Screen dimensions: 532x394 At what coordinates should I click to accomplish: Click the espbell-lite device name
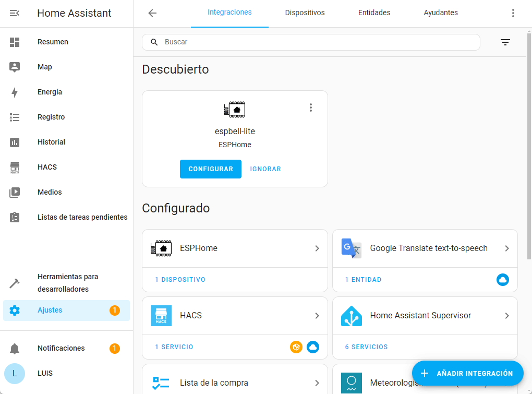(x=235, y=132)
